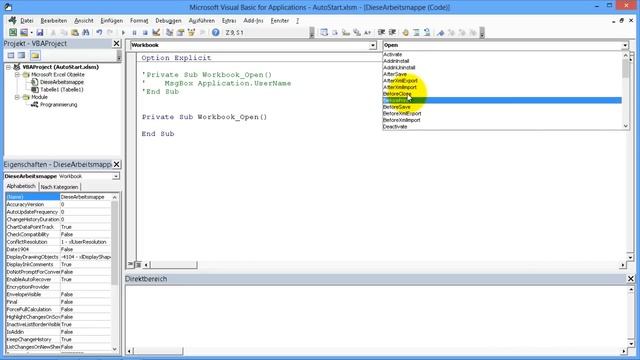640x360 pixels.
Task: Select the Programmierung module
Action: [x=58, y=104]
